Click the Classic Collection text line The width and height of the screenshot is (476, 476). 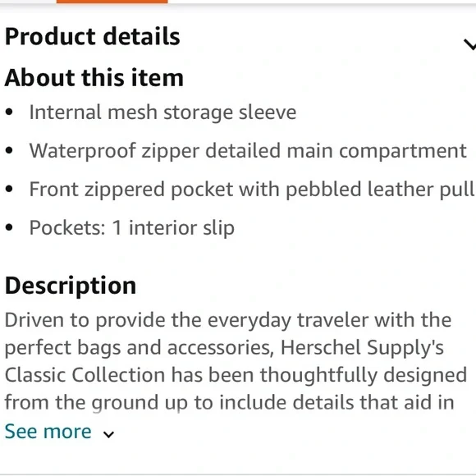[x=236, y=375]
